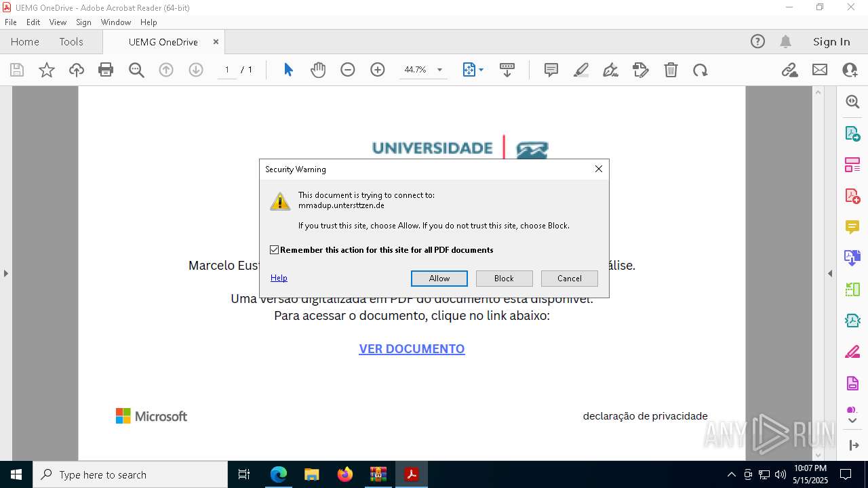The height and width of the screenshot is (488, 868).
Task: Rotate the page with rotate icon
Action: [x=701, y=70]
